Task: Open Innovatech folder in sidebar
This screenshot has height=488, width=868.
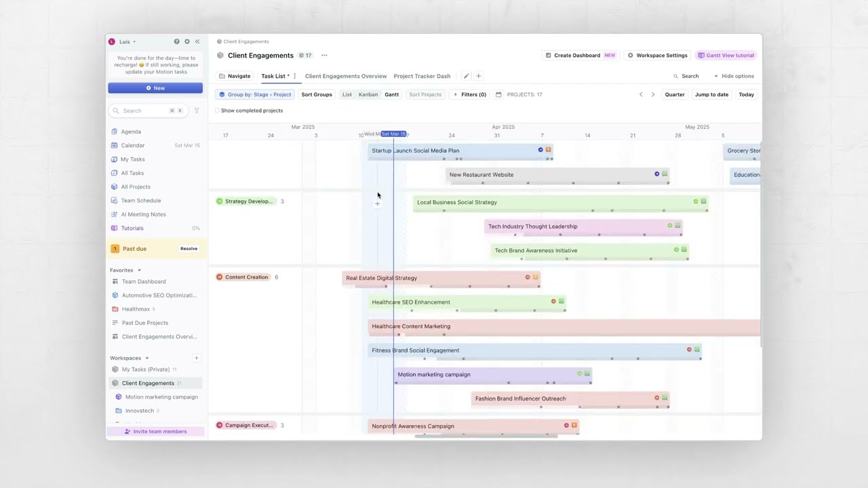Action: tap(139, 411)
